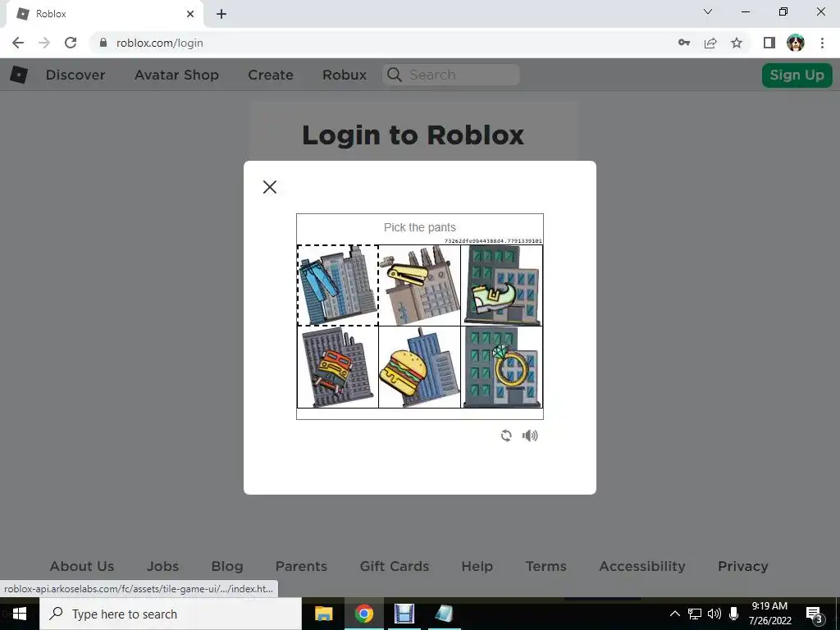Open the Jobs footer link
840x630 pixels.
[x=163, y=566]
